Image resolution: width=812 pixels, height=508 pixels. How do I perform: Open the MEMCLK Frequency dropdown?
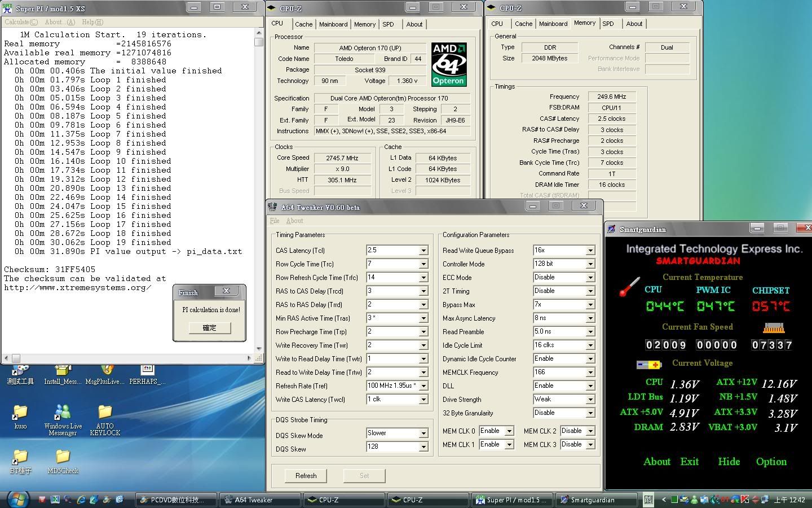590,373
